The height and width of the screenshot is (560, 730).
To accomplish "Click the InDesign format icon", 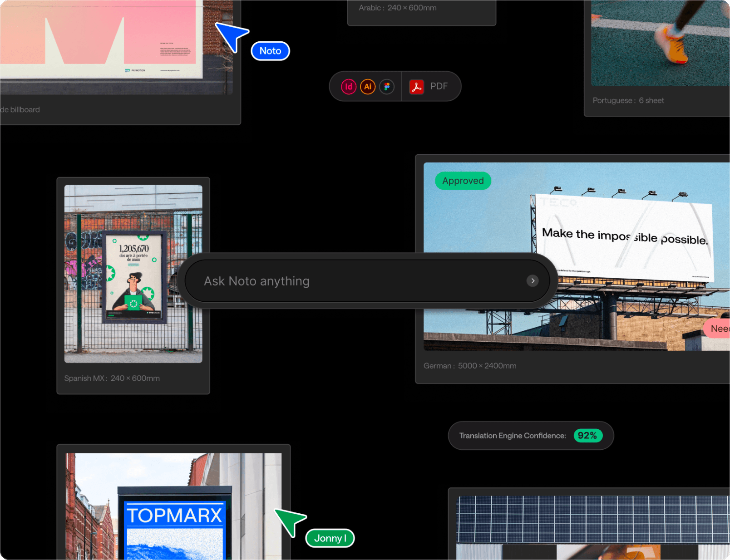I will [x=348, y=86].
